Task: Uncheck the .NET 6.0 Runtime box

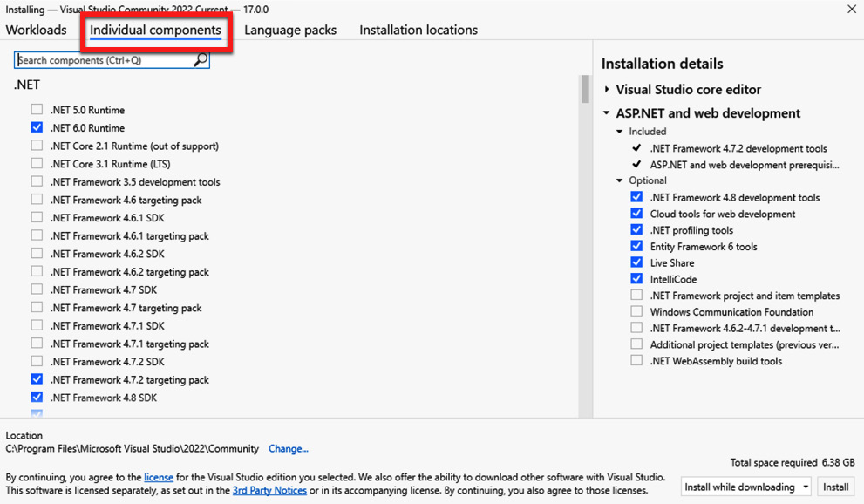Action: point(37,128)
